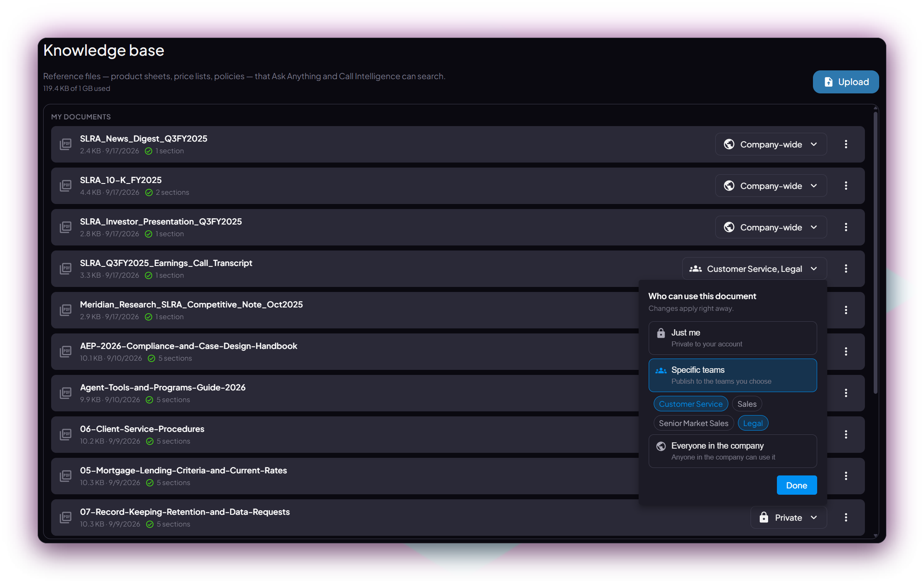The width and height of the screenshot is (924, 581).
Task: Open more options for 07-Record-Keeping-Retention document
Action: [x=846, y=517]
